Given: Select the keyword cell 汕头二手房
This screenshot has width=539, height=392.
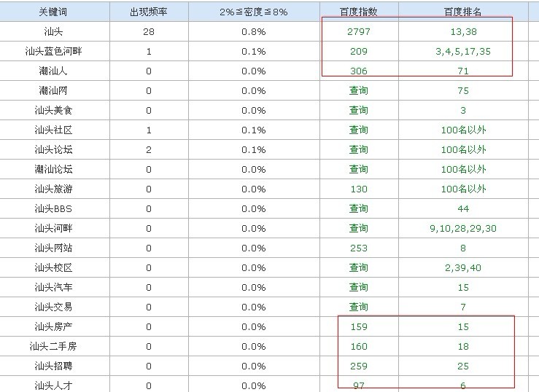Looking at the screenshot, I should (53, 346).
